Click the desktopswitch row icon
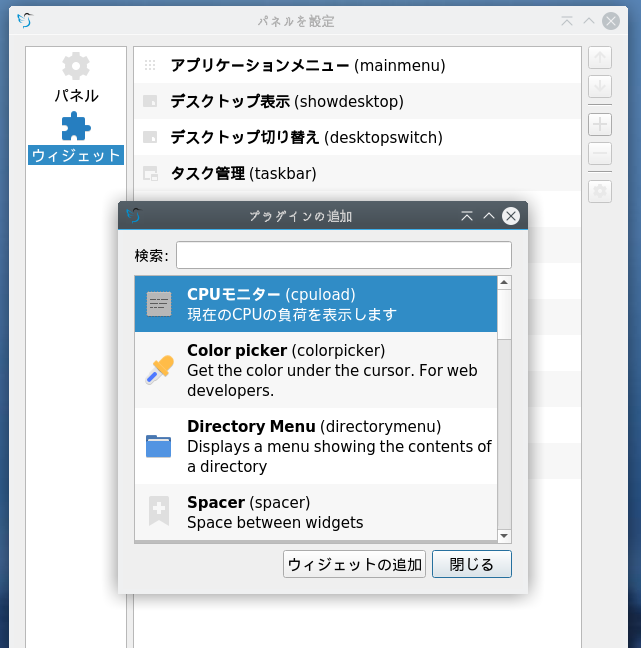This screenshot has width=641, height=648. pyautogui.click(x=150, y=137)
